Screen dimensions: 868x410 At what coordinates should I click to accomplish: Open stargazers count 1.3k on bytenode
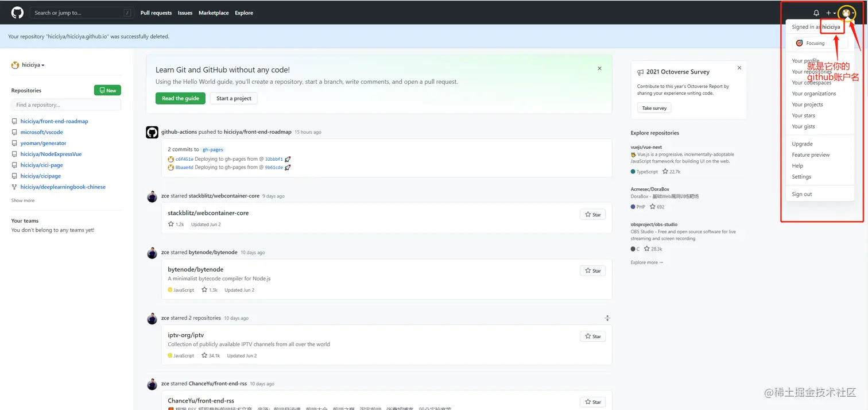coord(210,290)
